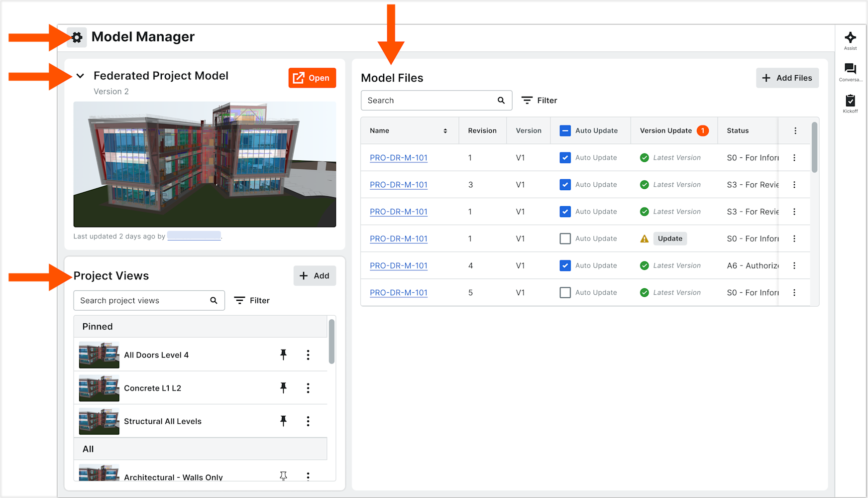Image resolution: width=868 pixels, height=498 pixels.
Task: Click the federated model thumbnail image
Action: click(205, 164)
